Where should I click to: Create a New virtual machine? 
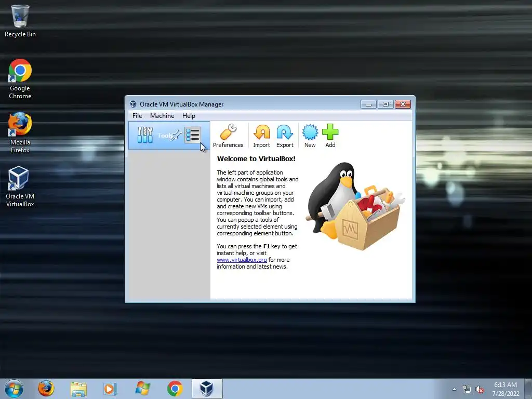tap(310, 136)
